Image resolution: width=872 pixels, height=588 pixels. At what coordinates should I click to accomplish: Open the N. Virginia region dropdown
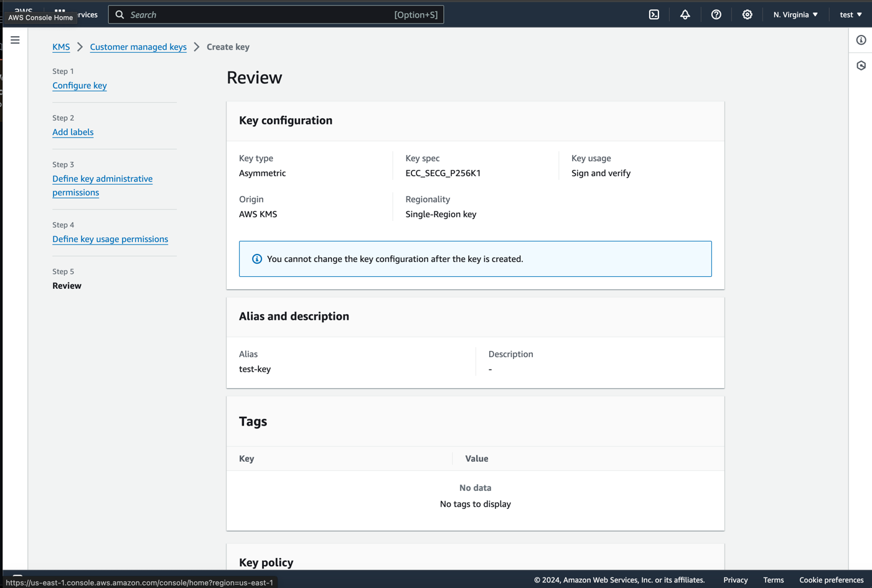click(x=795, y=14)
